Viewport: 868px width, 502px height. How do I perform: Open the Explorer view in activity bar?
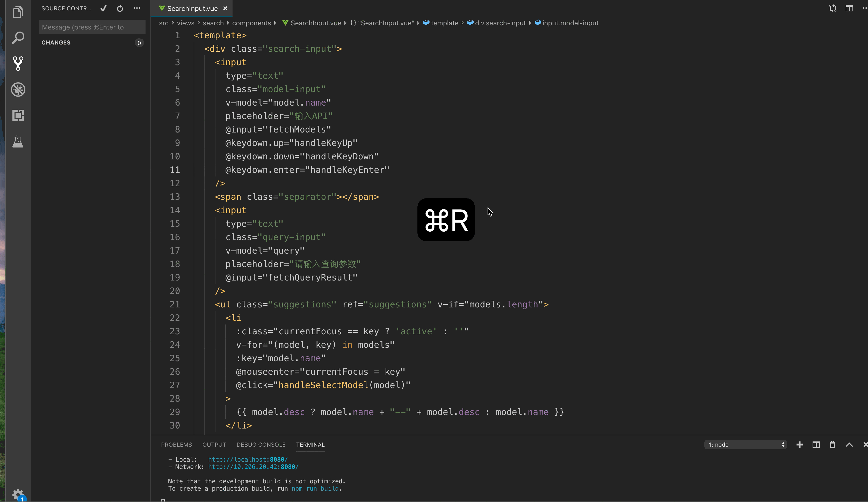click(x=18, y=12)
